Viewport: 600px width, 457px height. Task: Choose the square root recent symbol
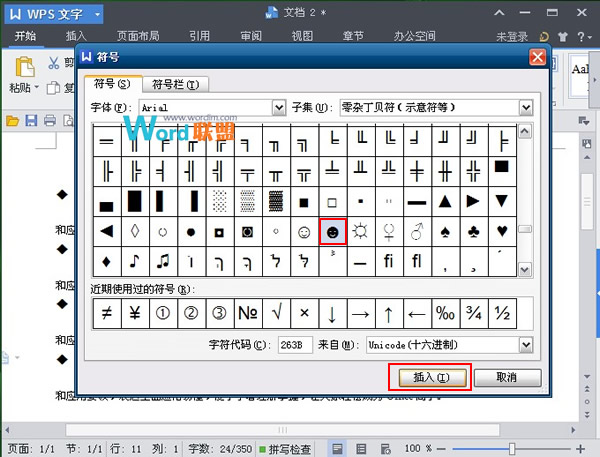click(276, 312)
